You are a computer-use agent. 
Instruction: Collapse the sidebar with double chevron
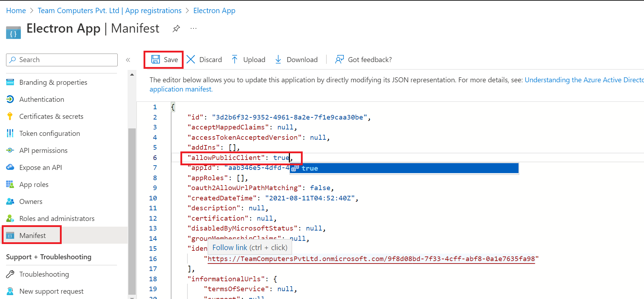[128, 60]
